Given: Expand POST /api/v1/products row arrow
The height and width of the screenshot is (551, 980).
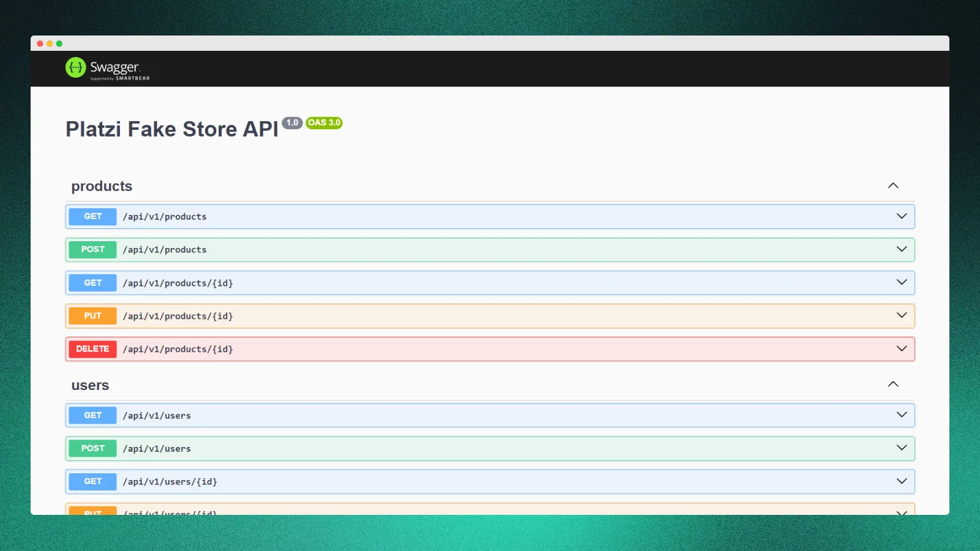Looking at the screenshot, I should coord(902,249).
